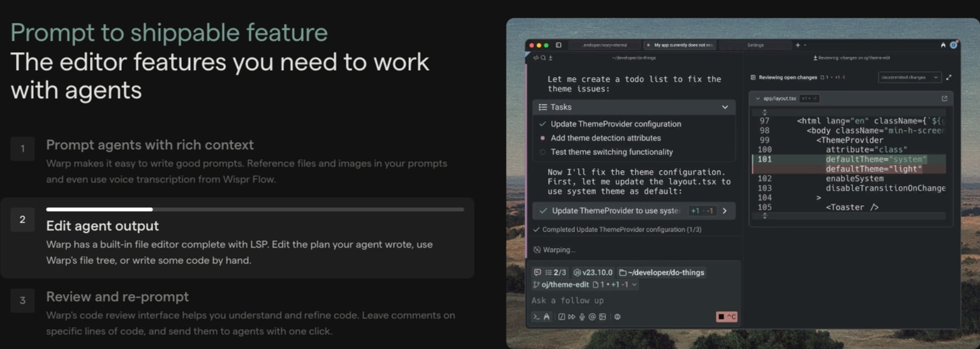The image size is (980, 349).
Task: Switch to My app currently does not tab
Action: [680, 45]
